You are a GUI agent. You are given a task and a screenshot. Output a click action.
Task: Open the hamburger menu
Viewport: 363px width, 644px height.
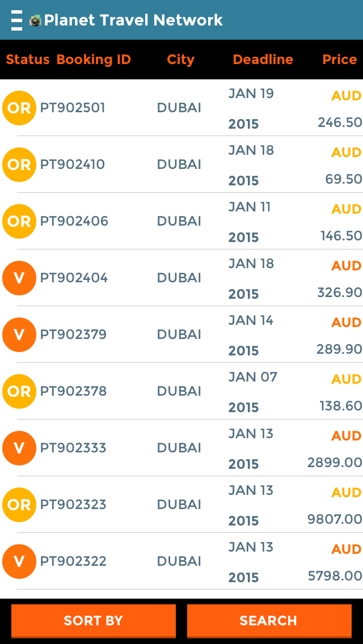(17, 20)
